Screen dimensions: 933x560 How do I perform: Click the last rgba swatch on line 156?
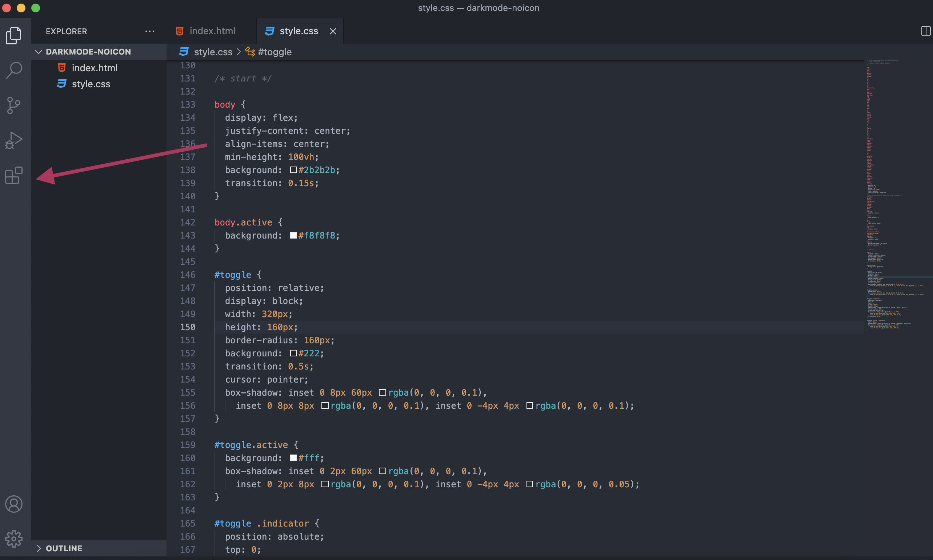click(530, 406)
